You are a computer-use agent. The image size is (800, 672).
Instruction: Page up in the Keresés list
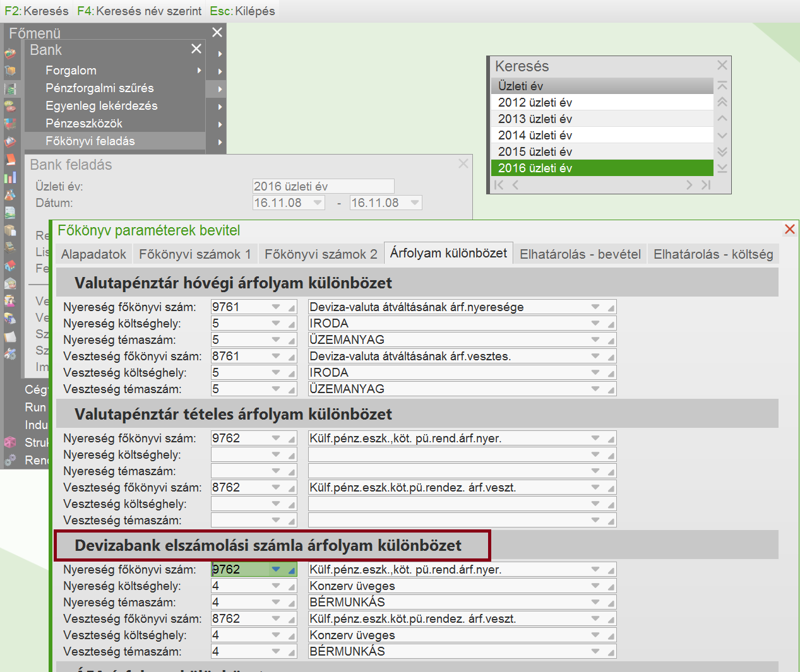click(722, 102)
